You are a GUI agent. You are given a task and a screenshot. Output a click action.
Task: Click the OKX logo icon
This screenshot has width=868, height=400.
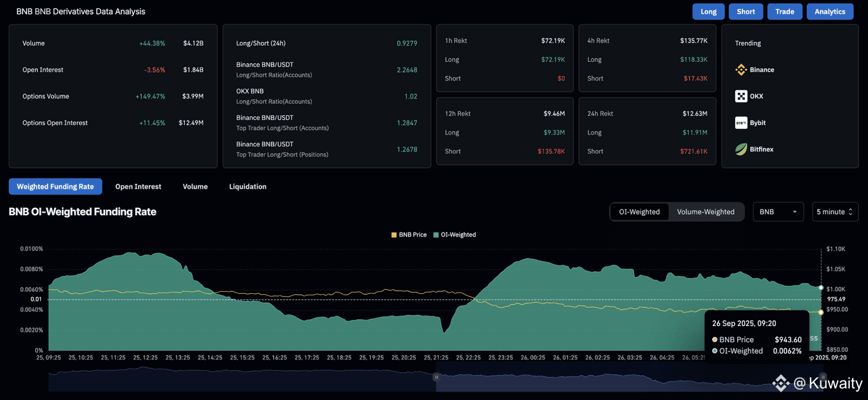pos(741,96)
